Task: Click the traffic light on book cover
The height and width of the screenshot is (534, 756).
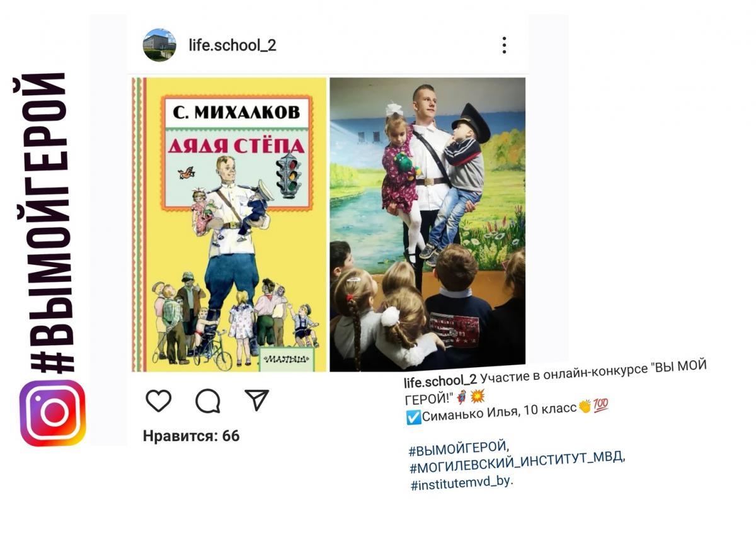Action: click(x=289, y=174)
